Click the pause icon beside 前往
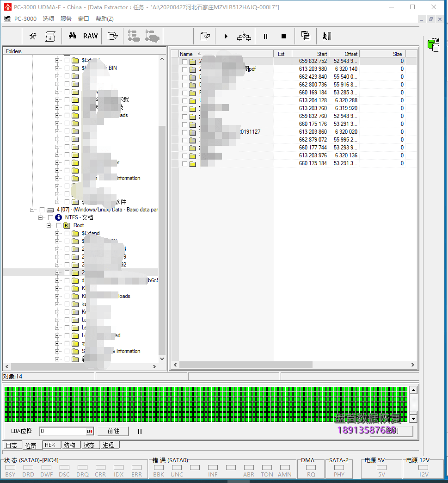Viewport: 448px width, 483px height. click(x=140, y=431)
